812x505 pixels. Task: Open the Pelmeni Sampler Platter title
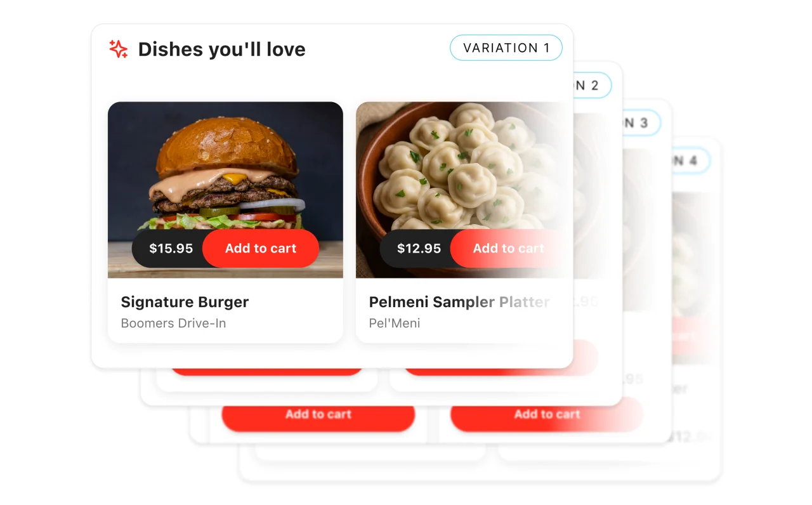pos(459,302)
